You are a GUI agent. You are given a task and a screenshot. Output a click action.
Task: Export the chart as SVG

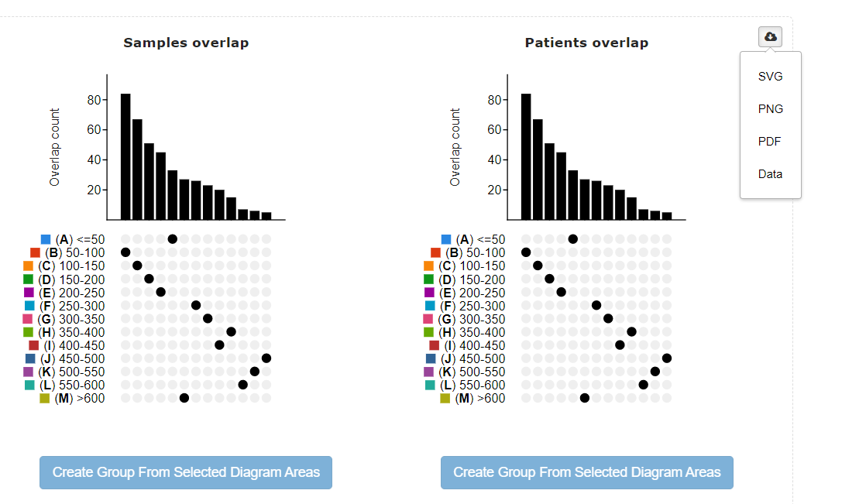pos(770,77)
